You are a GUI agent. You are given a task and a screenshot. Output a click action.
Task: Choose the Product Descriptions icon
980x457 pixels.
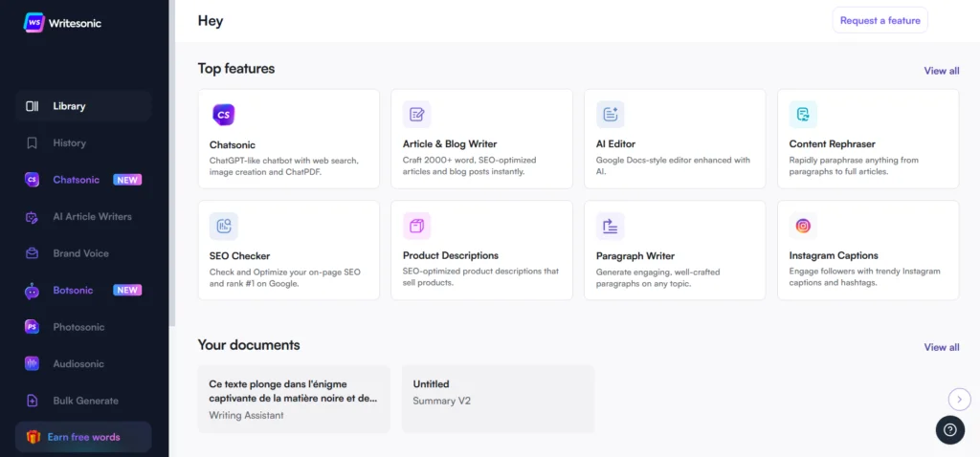[x=416, y=226]
